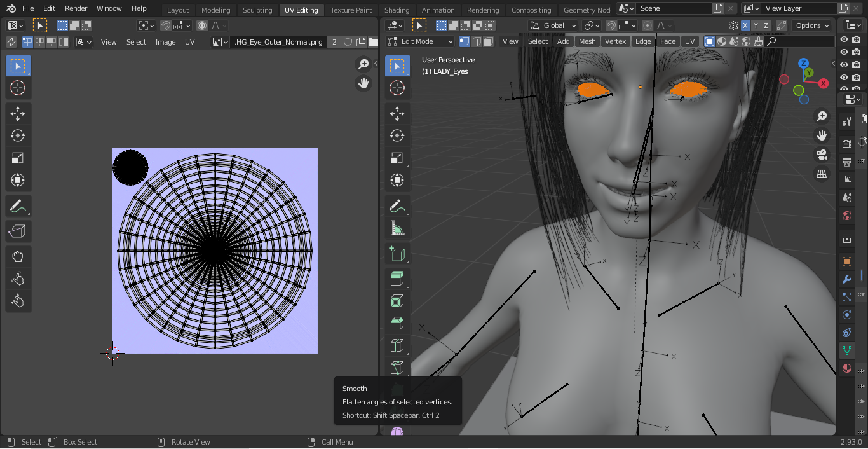The height and width of the screenshot is (449, 868).
Task: Click the red X axis gizmo handle
Action: (x=824, y=83)
